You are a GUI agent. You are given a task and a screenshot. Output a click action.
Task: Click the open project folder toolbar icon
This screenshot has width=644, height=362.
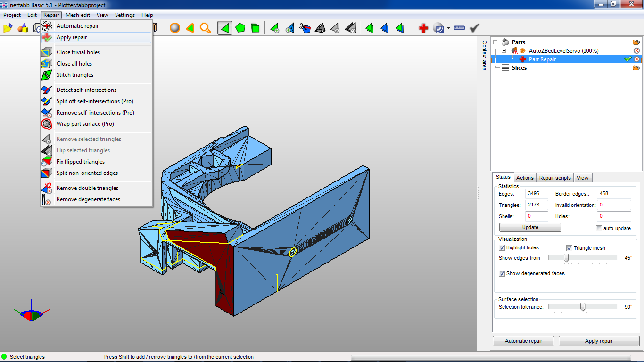pos(8,28)
